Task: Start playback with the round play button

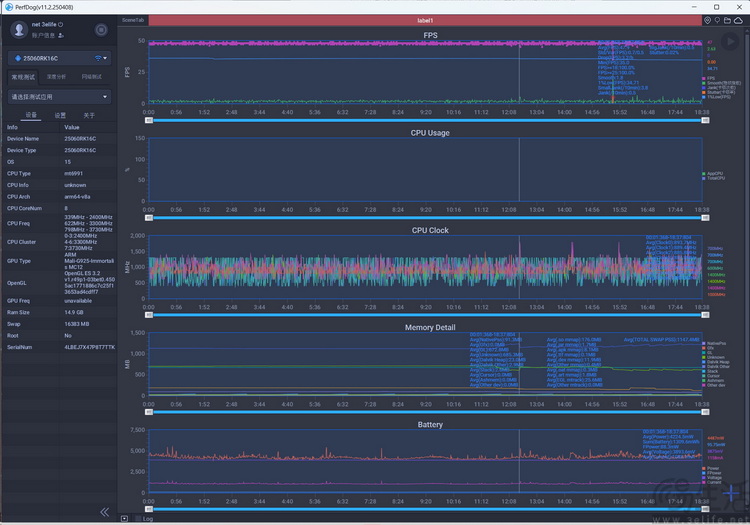Action: [730, 42]
